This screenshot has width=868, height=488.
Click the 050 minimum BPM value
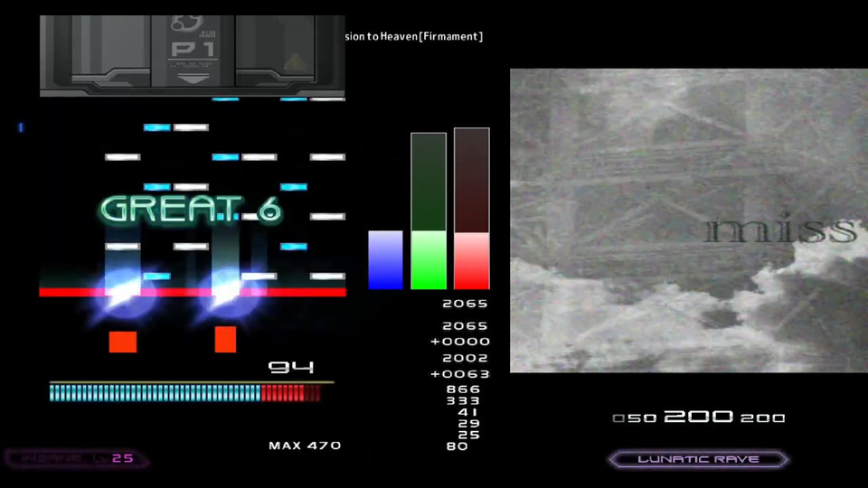tap(635, 418)
